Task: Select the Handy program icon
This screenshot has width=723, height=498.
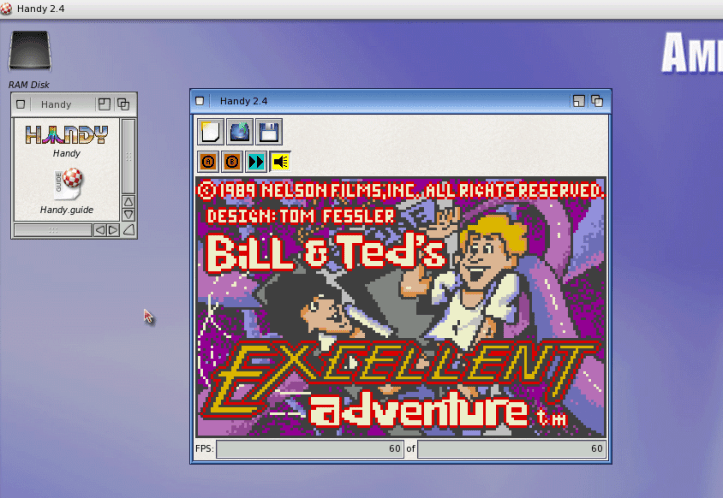Action: coord(66,135)
